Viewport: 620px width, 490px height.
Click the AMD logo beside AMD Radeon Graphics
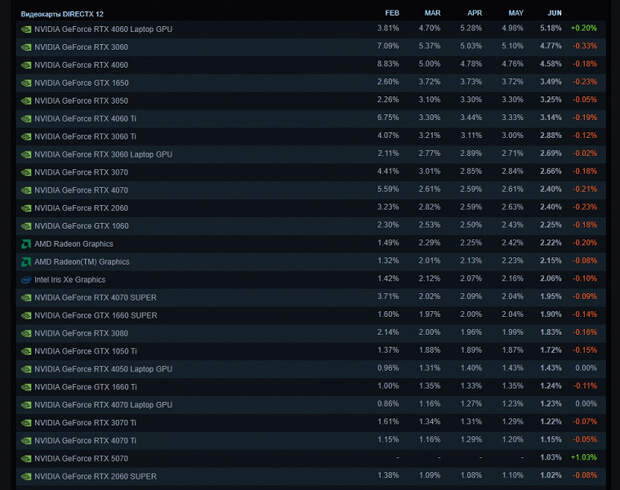click(x=26, y=244)
